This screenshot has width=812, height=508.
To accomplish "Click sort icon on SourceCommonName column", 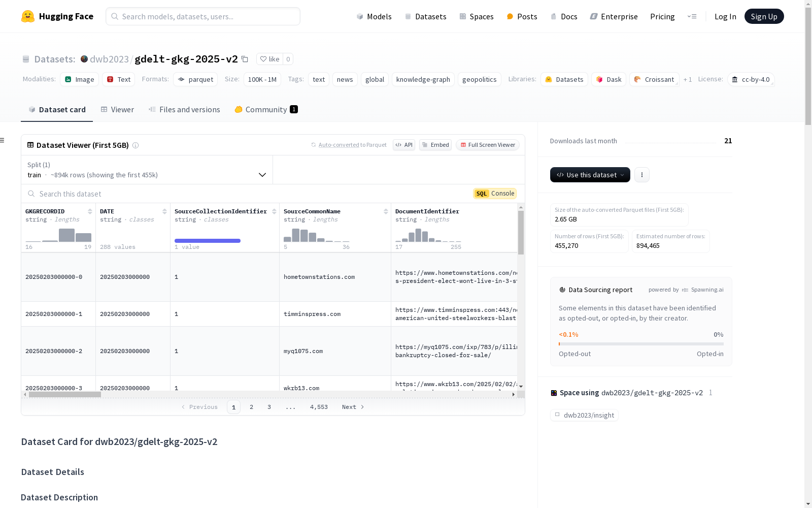I will (x=386, y=211).
